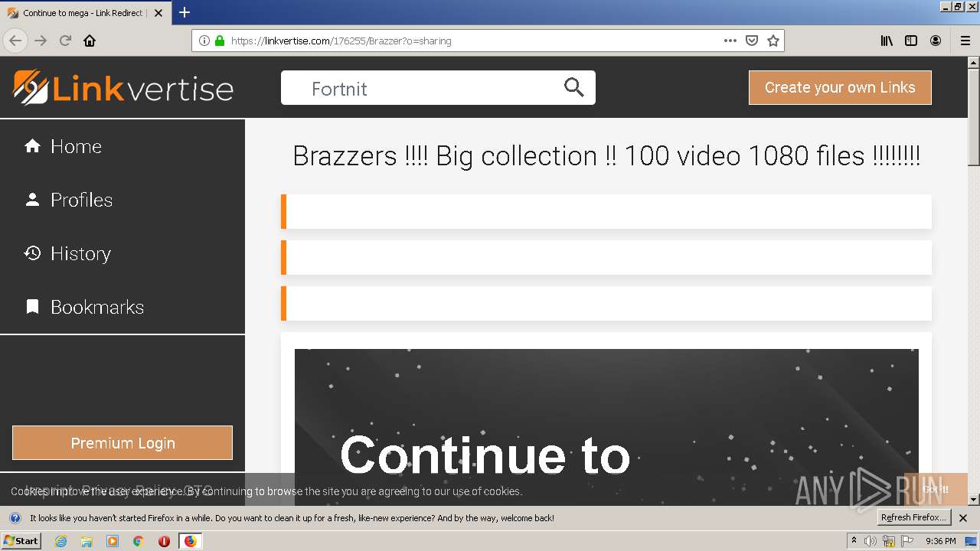Open the page actions three-dot menu

coord(730,41)
